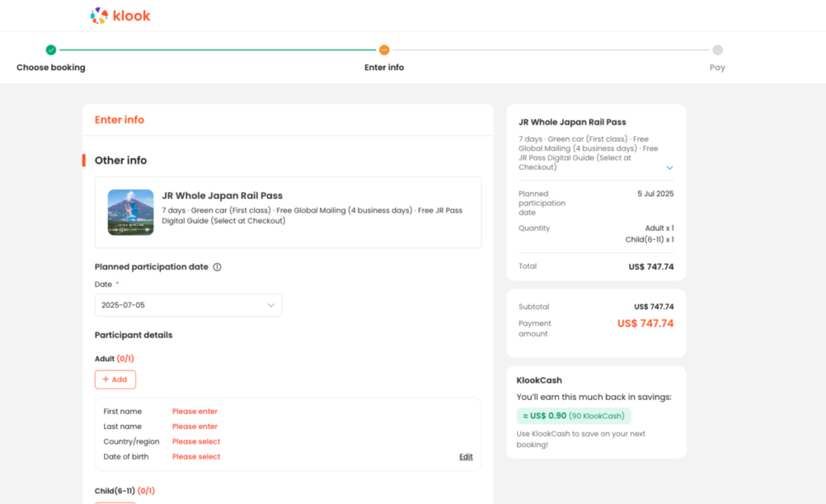Click the orange Enter info step indicator
This screenshot has height=504, width=826.
pos(384,50)
